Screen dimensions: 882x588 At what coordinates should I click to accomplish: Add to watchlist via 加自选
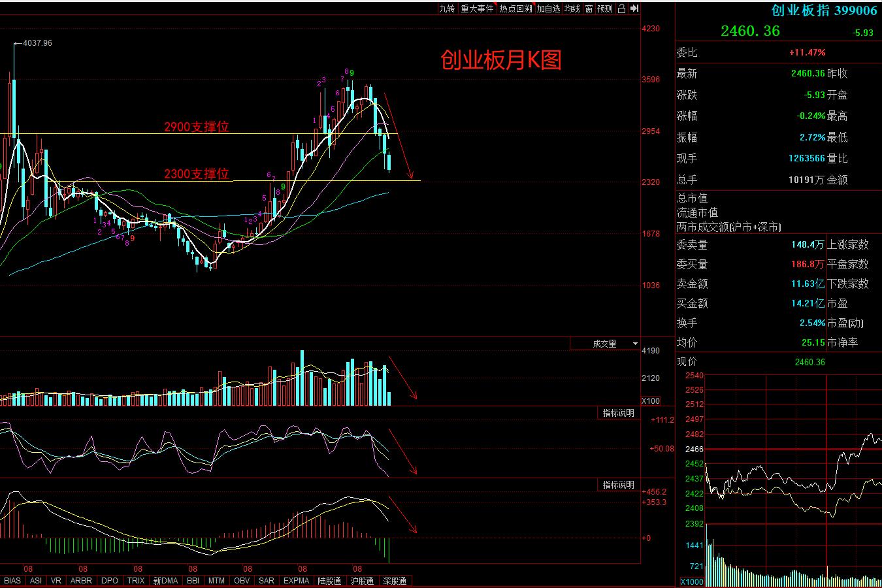point(549,8)
